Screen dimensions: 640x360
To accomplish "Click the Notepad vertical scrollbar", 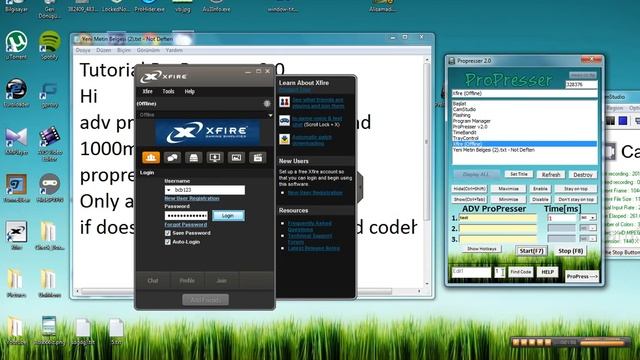I will pos(427,171).
